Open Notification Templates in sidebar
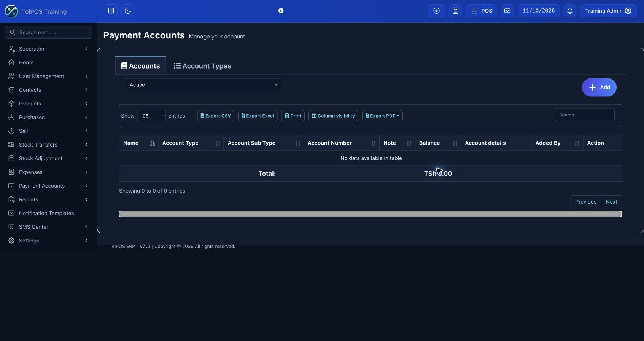The image size is (644, 341). 48,213
